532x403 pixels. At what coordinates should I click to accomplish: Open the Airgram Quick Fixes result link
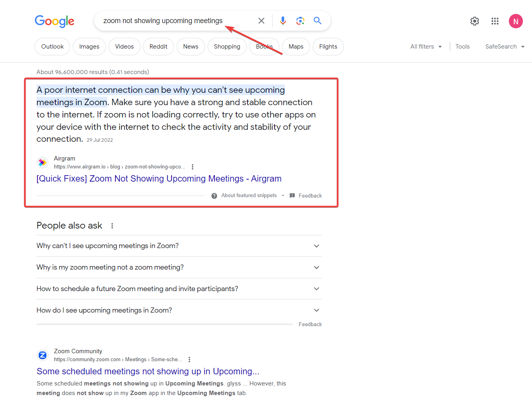159,179
